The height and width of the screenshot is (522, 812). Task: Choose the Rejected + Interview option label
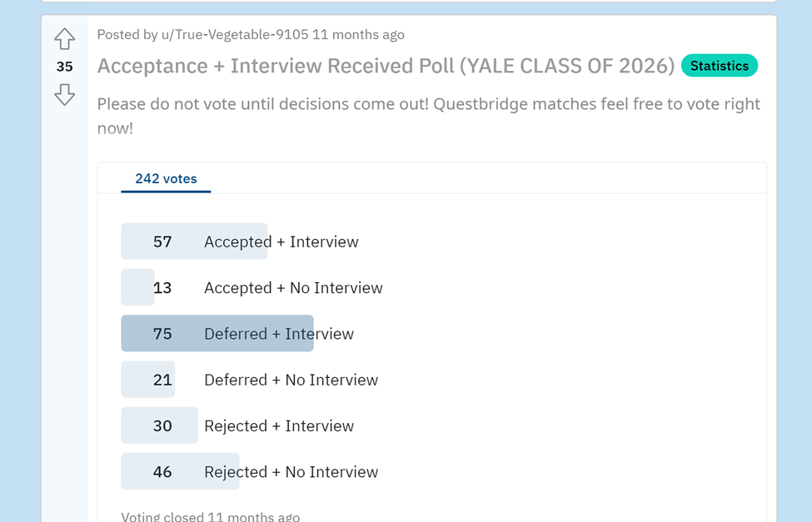[x=278, y=426]
